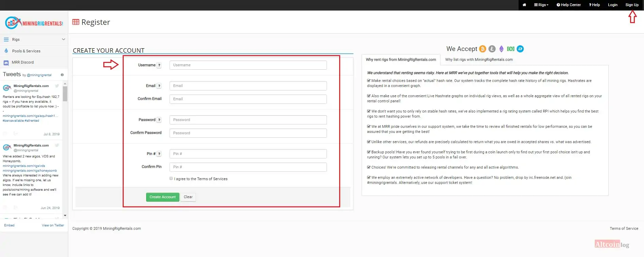Select Why rent rigs tab

point(401,59)
